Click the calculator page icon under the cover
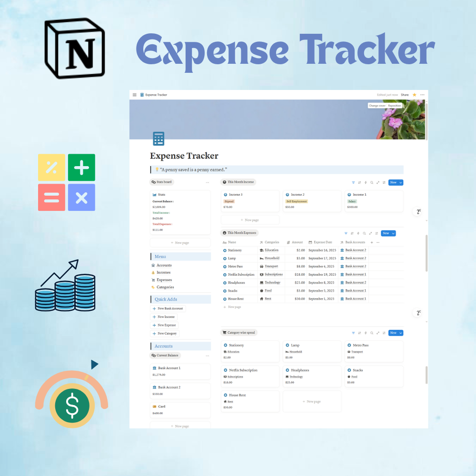The width and height of the screenshot is (476, 476). [159, 139]
